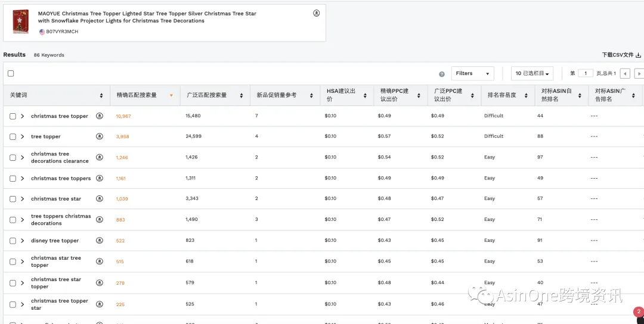This screenshot has width=644, height=324.
Task: Click the 24,599 broad match cell
Action: 193,136
